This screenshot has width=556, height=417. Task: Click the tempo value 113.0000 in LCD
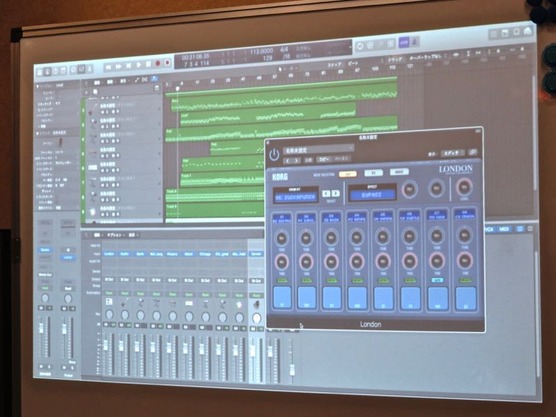[x=261, y=51]
